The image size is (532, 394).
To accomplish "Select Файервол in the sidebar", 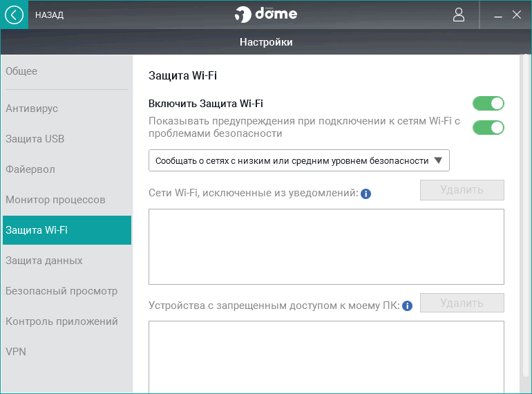I will point(30,169).
